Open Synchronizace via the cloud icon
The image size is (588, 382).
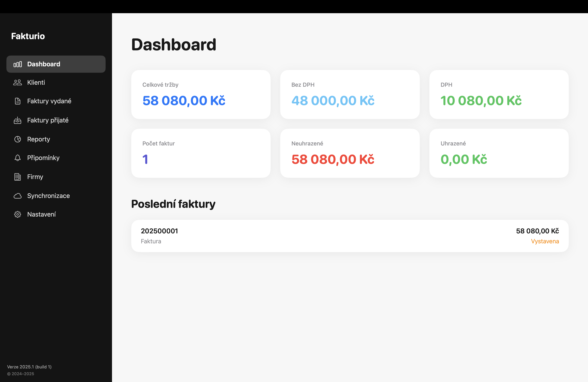pyautogui.click(x=18, y=196)
